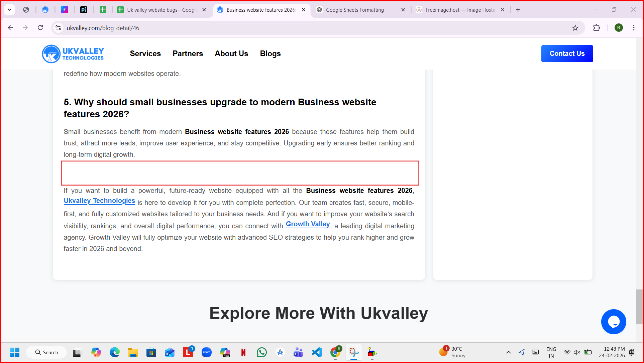Click the UKValley Technologies logo
The height and width of the screenshot is (363, 644).
73,54
